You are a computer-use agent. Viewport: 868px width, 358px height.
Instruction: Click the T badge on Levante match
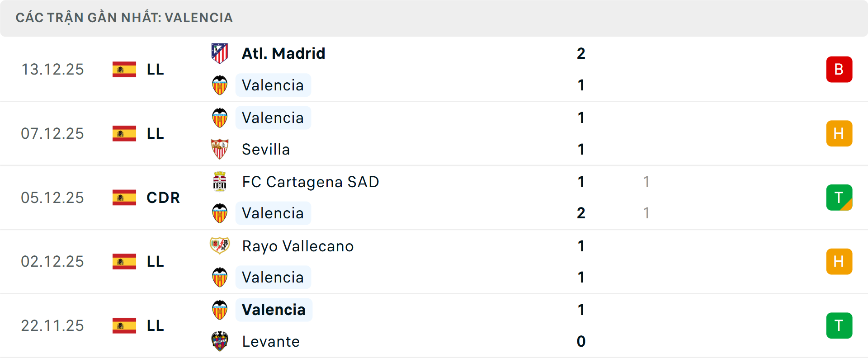coord(839,325)
